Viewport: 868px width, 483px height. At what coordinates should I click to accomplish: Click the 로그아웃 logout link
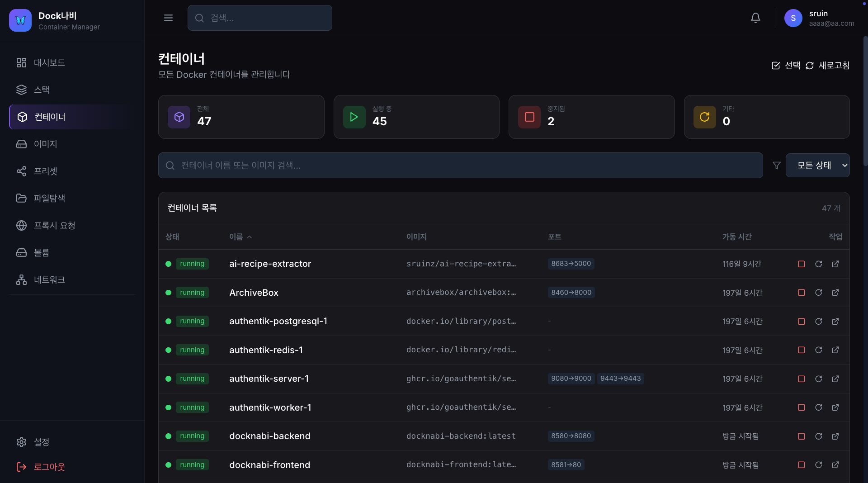pos(49,467)
